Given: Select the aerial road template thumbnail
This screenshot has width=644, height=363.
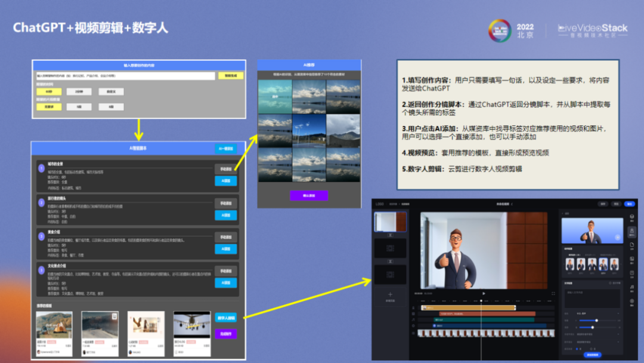Looking at the screenshot, I should coord(100,325).
